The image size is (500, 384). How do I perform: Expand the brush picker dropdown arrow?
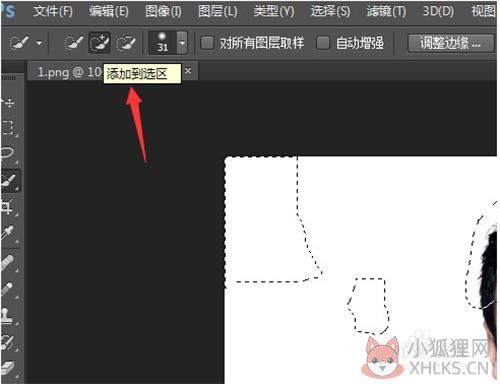(x=182, y=43)
